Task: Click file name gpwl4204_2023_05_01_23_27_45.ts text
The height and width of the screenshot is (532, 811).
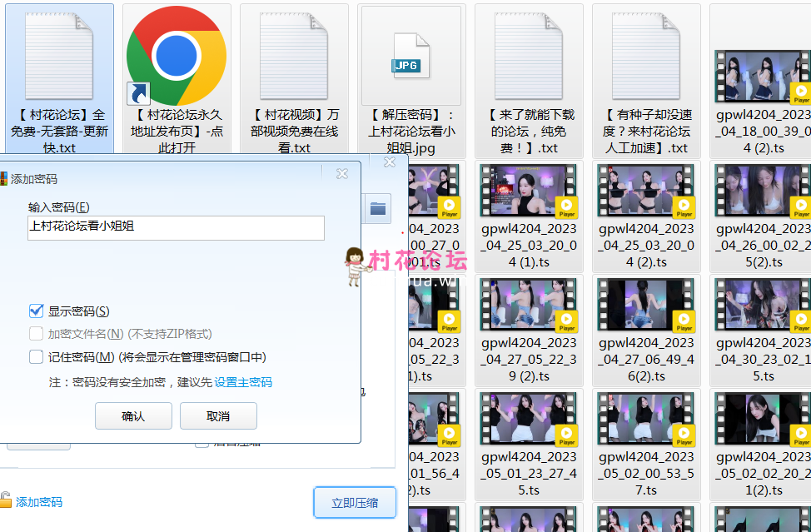Action: [x=529, y=473]
